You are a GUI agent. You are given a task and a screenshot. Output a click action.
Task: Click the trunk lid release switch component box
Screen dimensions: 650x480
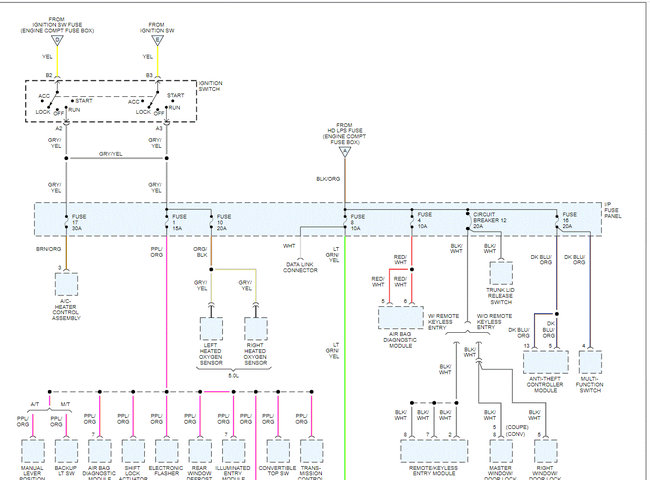(501, 273)
